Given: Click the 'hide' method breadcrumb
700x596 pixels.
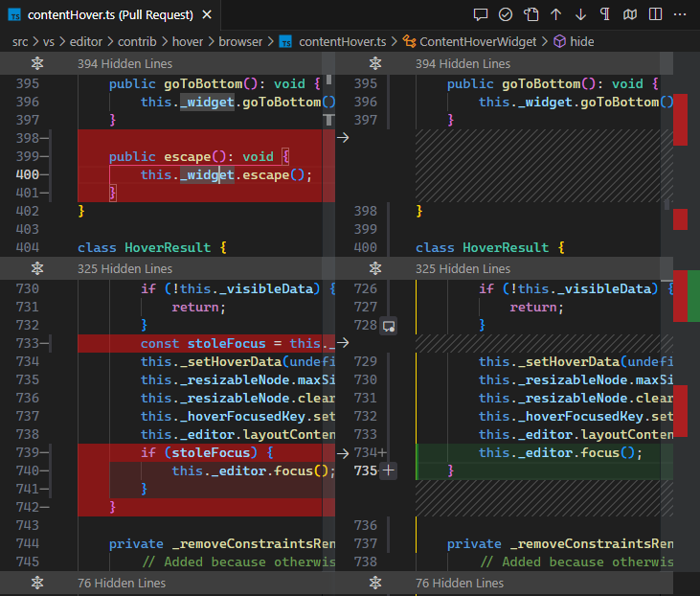Looking at the screenshot, I should [581, 41].
